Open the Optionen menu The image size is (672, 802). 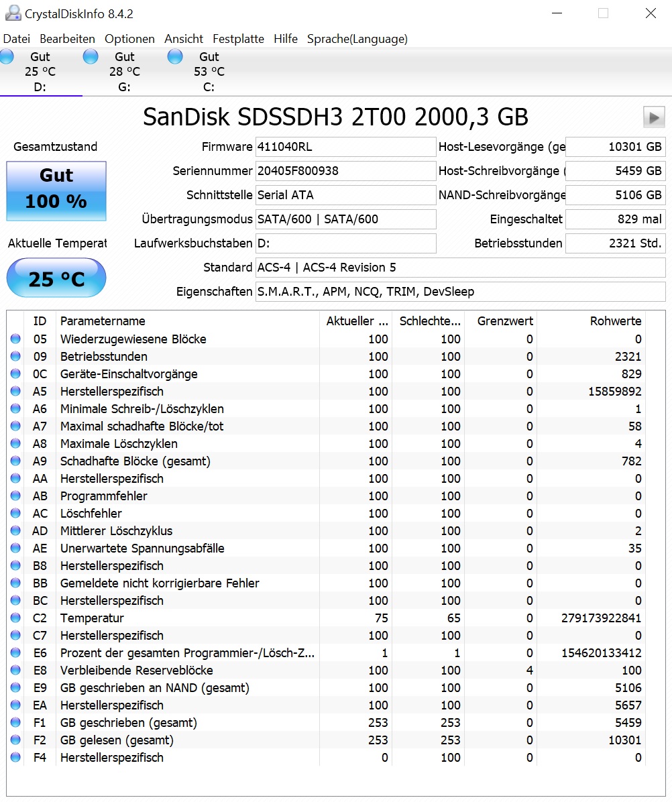pyautogui.click(x=129, y=39)
